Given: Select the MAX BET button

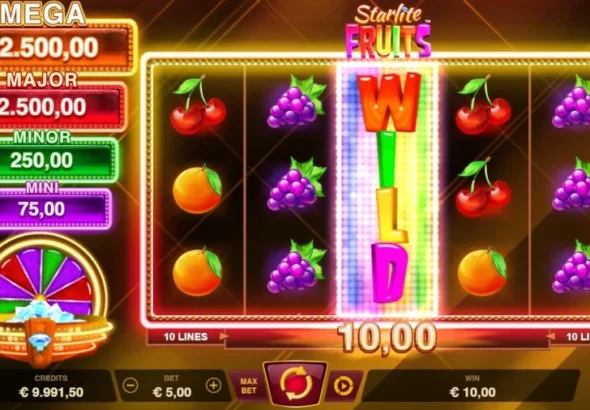Looking at the screenshot, I should [248, 386].
